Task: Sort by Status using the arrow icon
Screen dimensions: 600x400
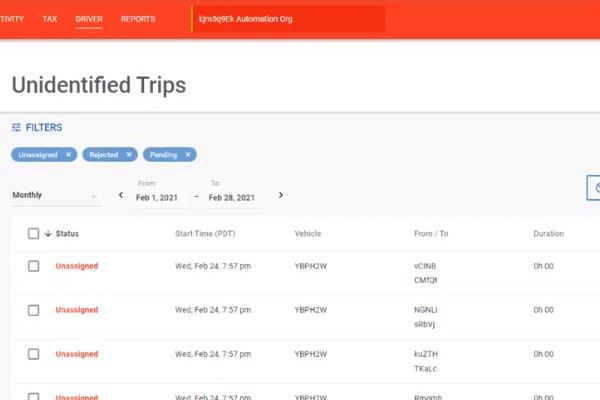Action: click(x=48, y=233)
